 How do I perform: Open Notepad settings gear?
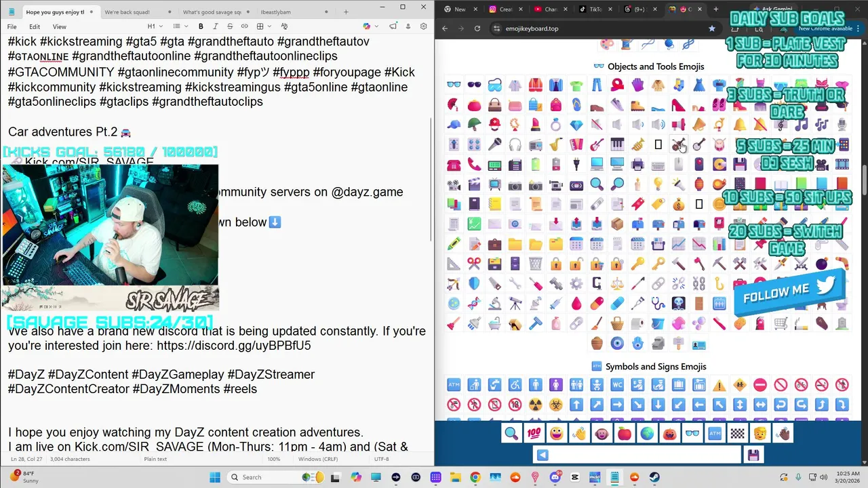pyautogui.click(x=424, y=26)
